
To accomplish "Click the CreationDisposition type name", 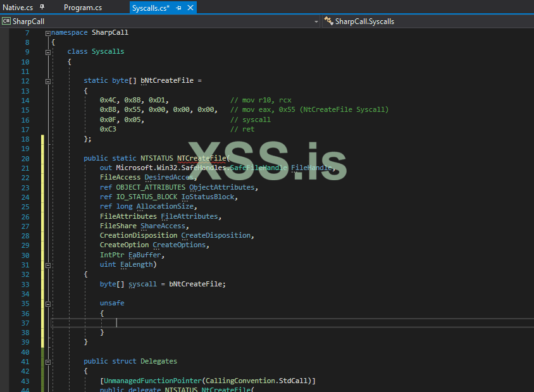I will pyautogui.click(x=139, y=235).
